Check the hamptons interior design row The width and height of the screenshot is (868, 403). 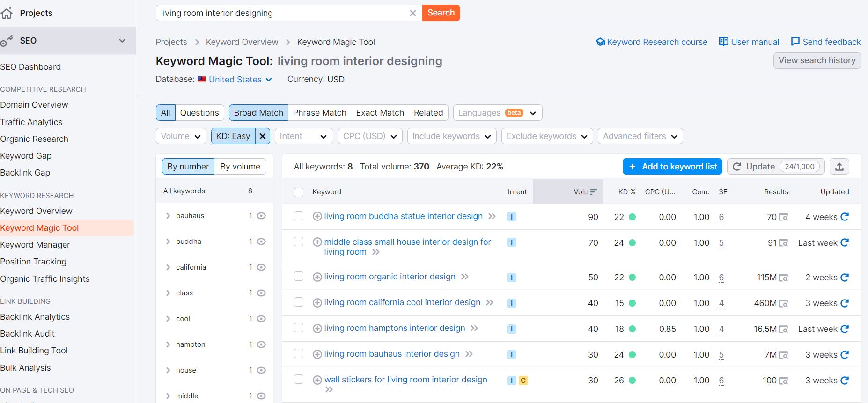click(299, 328)
